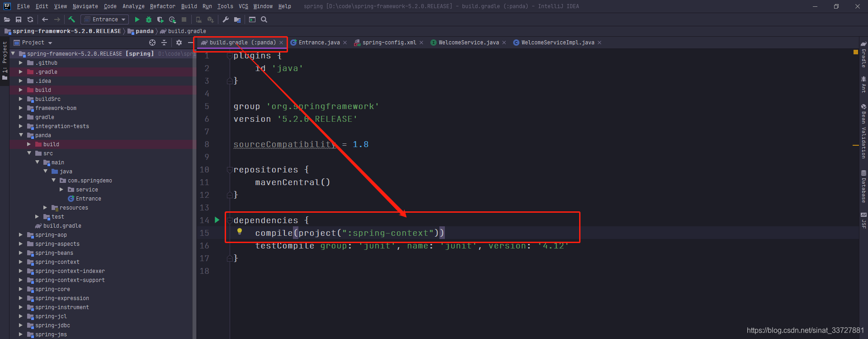Open the Entrance run configuration dropdown

105,19
